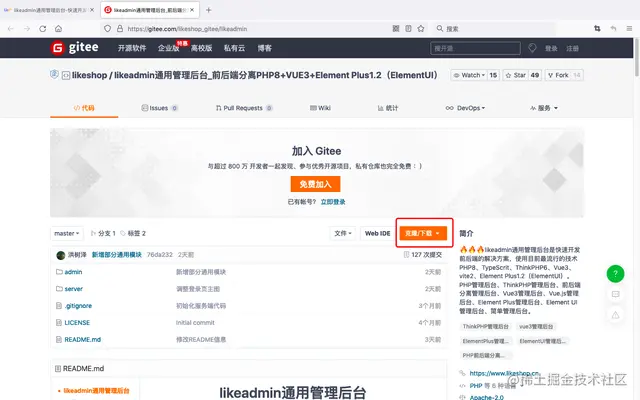The image size is (640, 400).
Task: Open 开源软件 in the Gitee nav
Action: [132, 48]
